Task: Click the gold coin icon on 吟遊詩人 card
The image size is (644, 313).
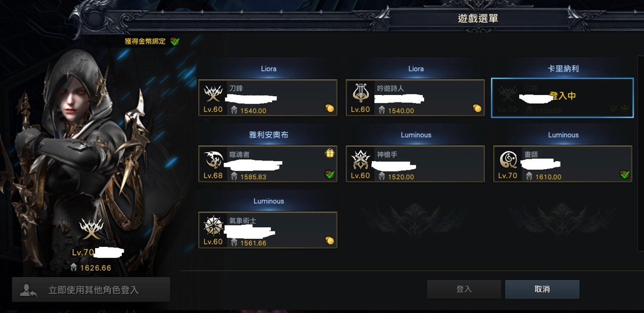Action: pos(476,108)
